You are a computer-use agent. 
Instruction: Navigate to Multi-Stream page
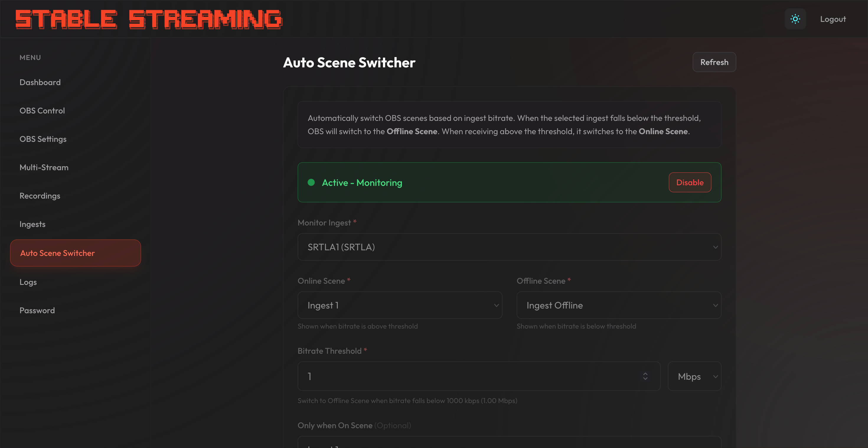44,167
